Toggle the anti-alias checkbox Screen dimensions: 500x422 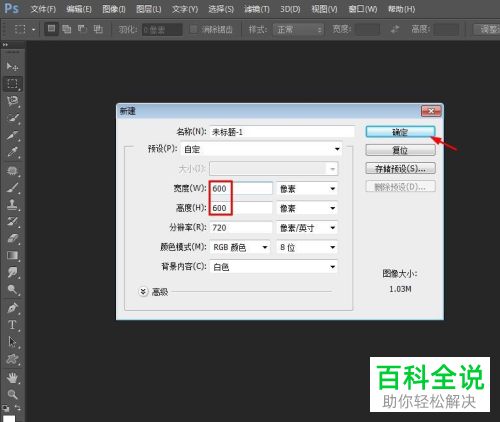193,29
